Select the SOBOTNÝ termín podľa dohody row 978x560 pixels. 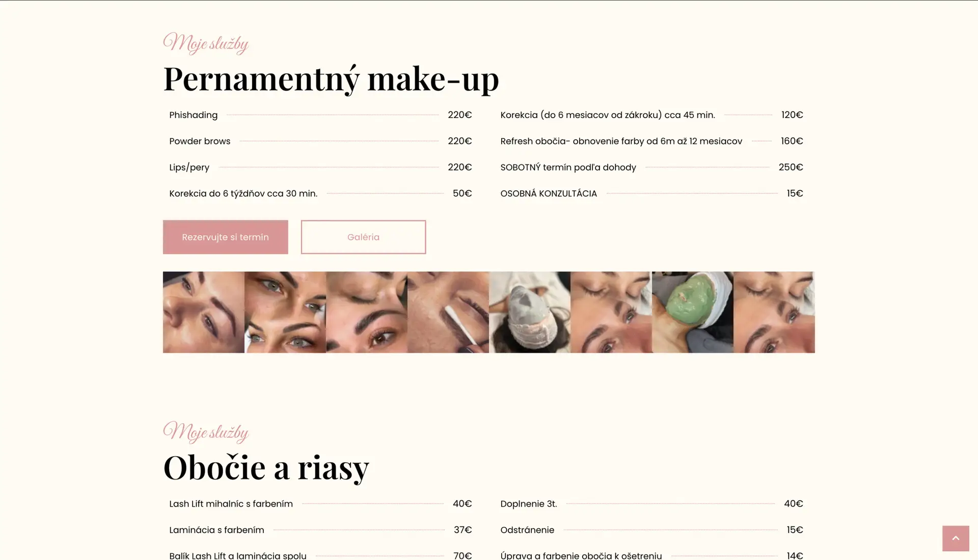[651, 167]
